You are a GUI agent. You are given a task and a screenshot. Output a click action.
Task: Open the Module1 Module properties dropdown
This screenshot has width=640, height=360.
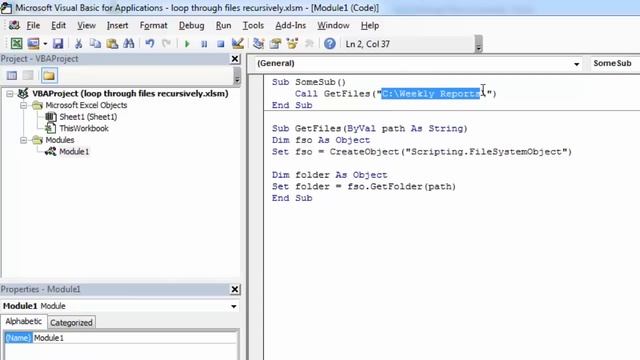[x=233, y=306]
